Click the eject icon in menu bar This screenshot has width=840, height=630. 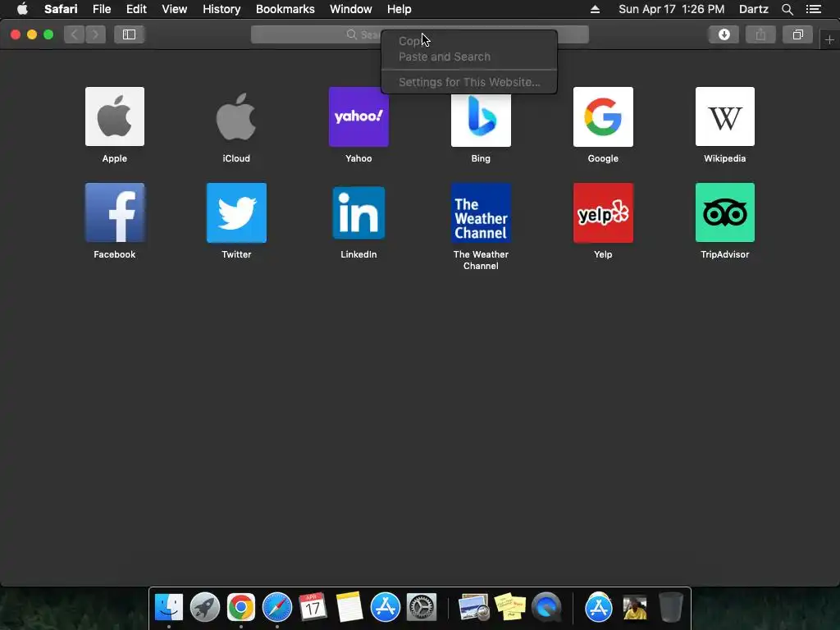(595, 9)
